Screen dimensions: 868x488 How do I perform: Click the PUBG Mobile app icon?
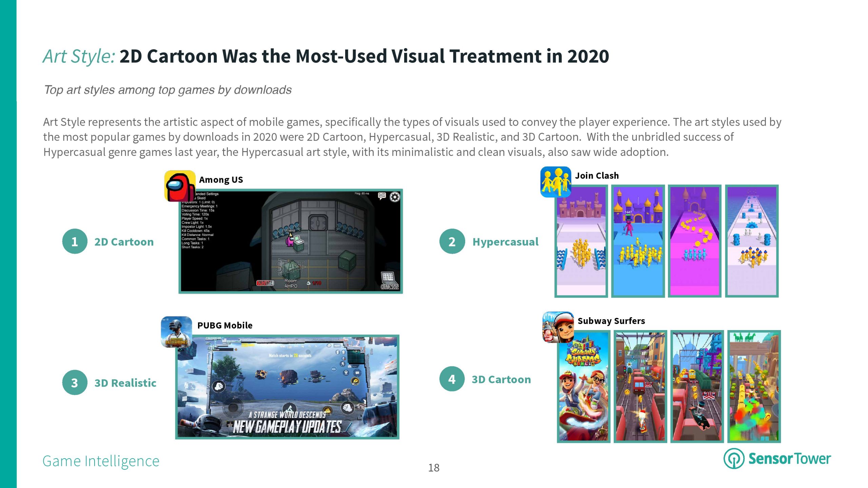coord(176,332)
